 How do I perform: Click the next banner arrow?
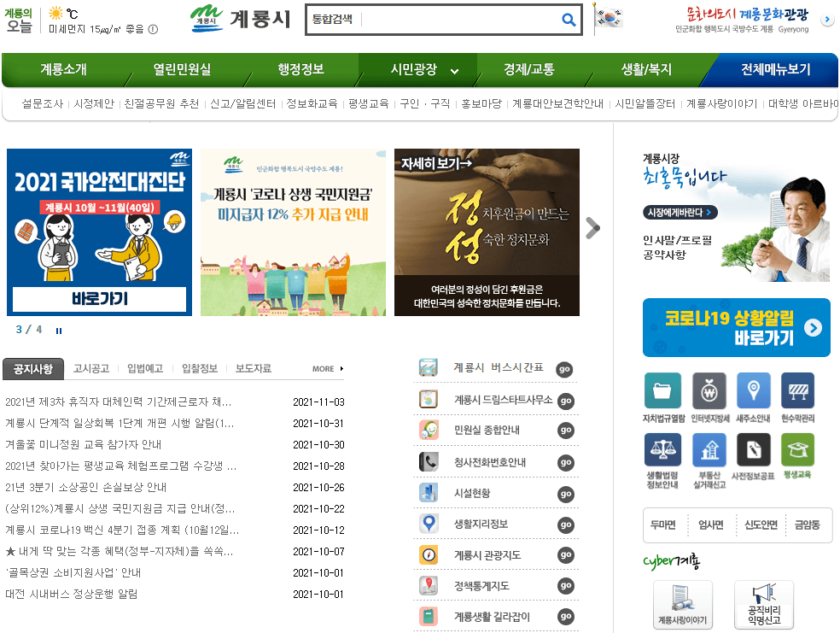(x=592, y=228)
